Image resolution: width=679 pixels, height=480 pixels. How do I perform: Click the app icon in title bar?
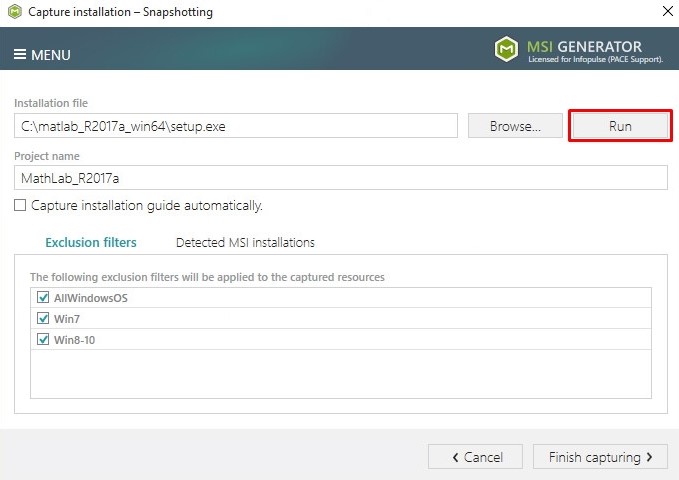15,12
